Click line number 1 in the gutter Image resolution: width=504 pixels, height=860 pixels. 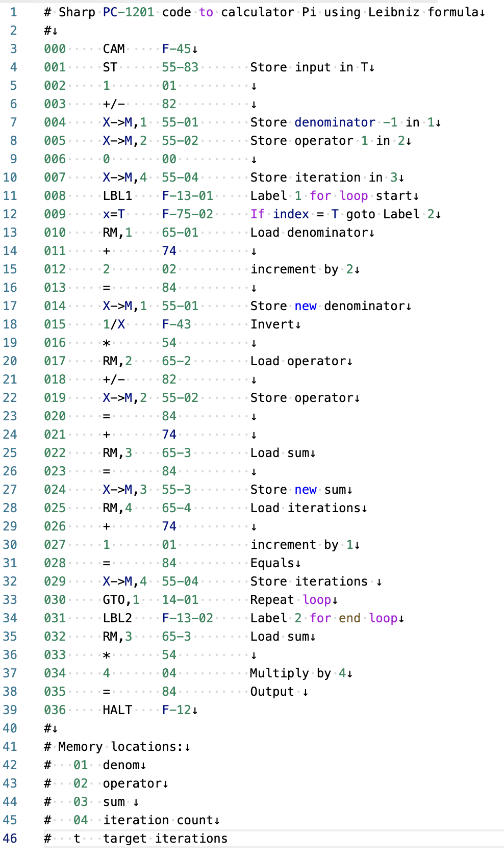(x=14, y=12)
